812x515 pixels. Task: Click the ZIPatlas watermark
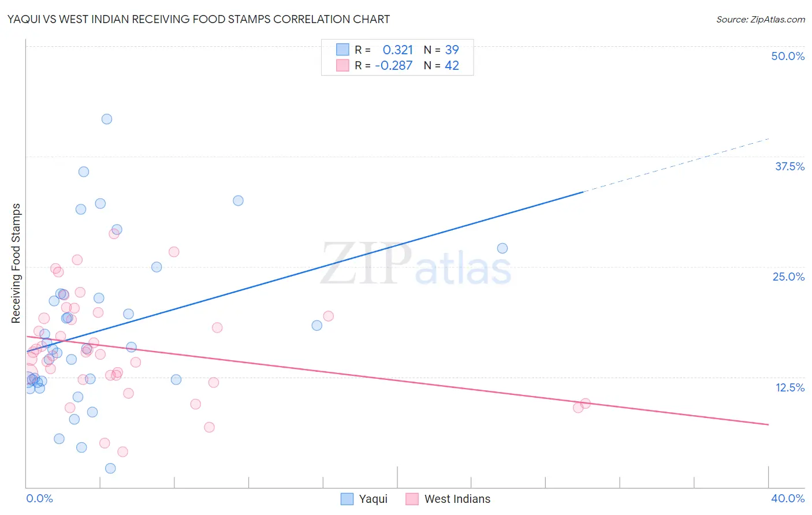[x=416, y=264]
